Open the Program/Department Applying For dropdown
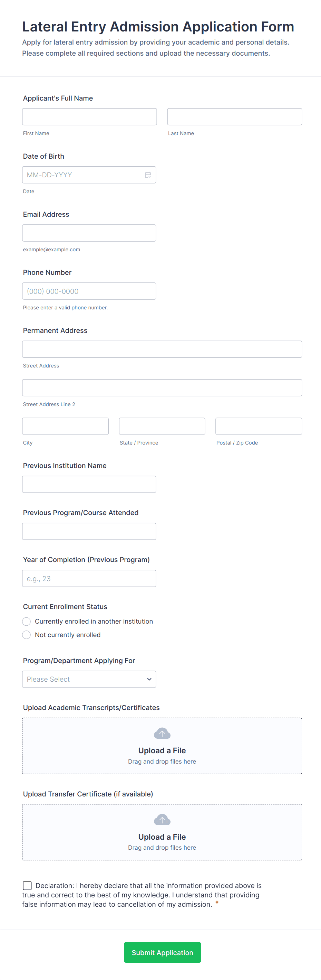The width and height of the screenshot is (321, 980). (x=89, y=679)
